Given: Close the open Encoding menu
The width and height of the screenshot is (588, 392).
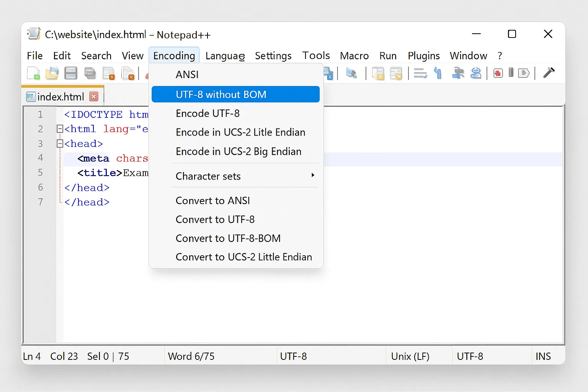Looking at the screenshot, I should 174,56.
